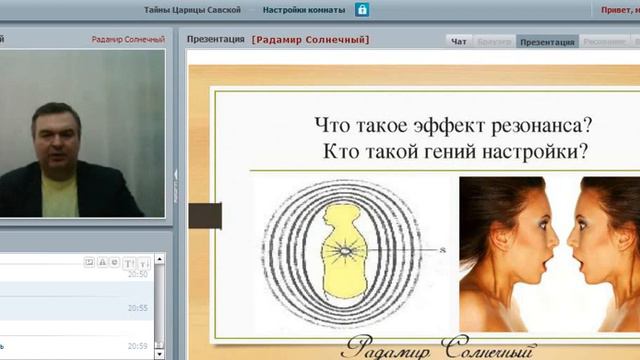The image size is (640, 360).
Task: Click the line Кто такой гений настройки?
Action: pos(456,151)
